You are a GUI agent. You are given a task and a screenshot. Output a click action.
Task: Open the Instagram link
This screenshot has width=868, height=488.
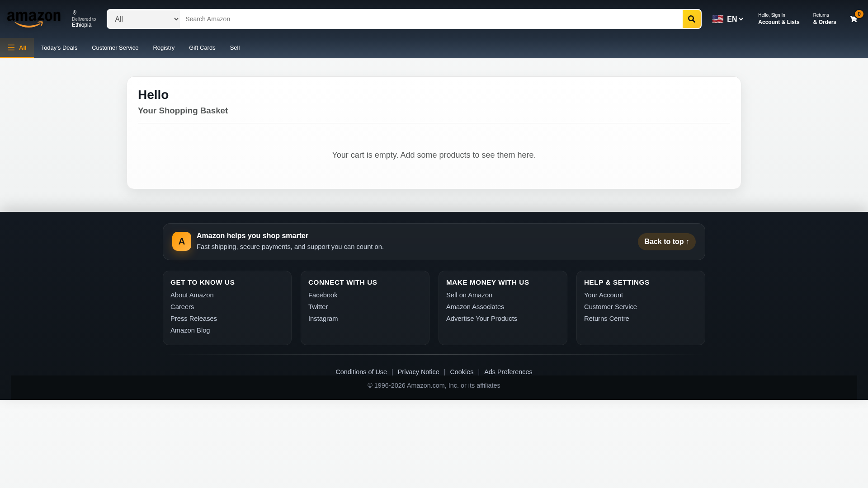point(323,319)
